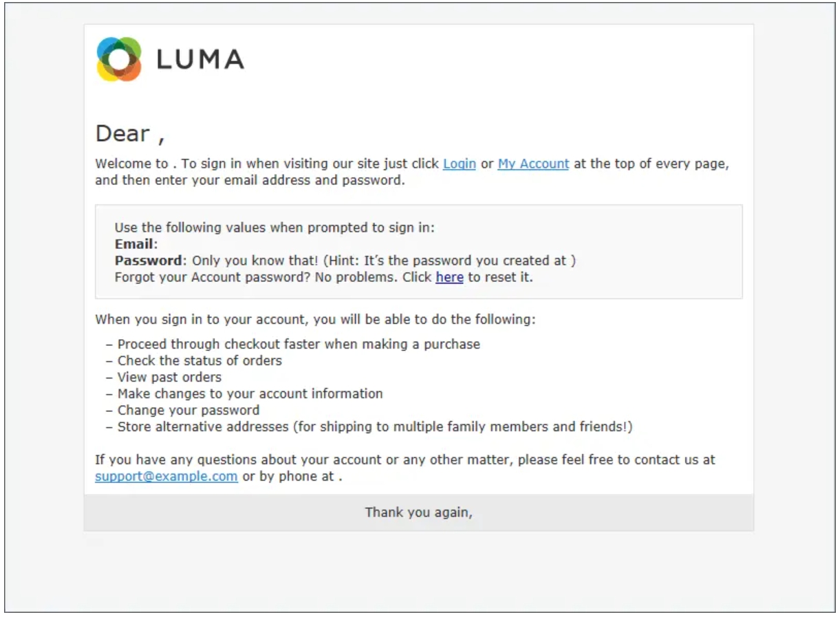
Task: Click the 'Change your password' list item
Action: click(183, 411)
